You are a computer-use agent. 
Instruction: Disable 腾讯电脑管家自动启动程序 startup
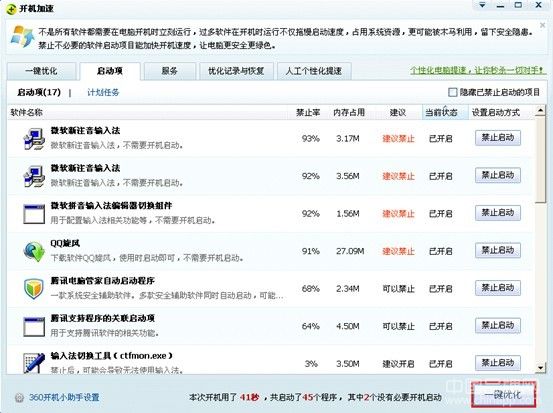coord(498,288)
